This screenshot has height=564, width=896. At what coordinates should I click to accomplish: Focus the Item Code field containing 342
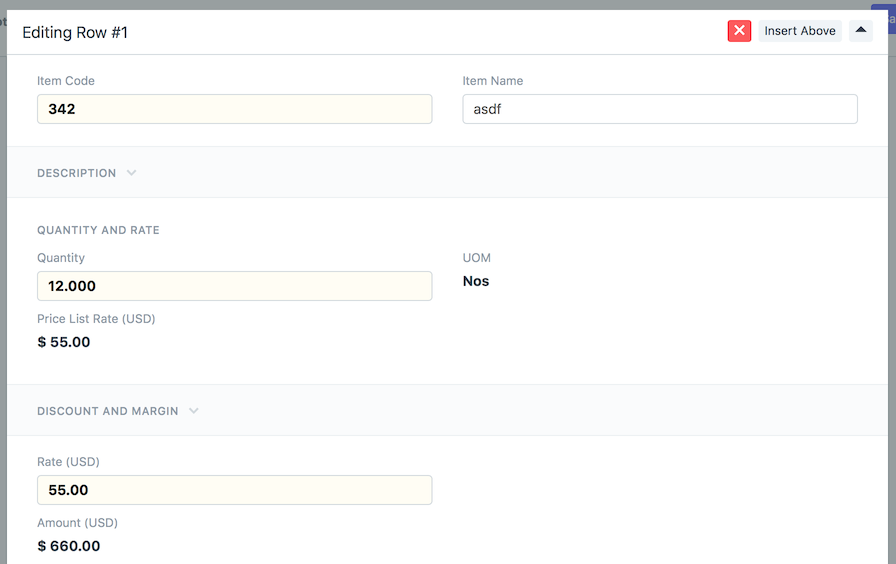234,109
